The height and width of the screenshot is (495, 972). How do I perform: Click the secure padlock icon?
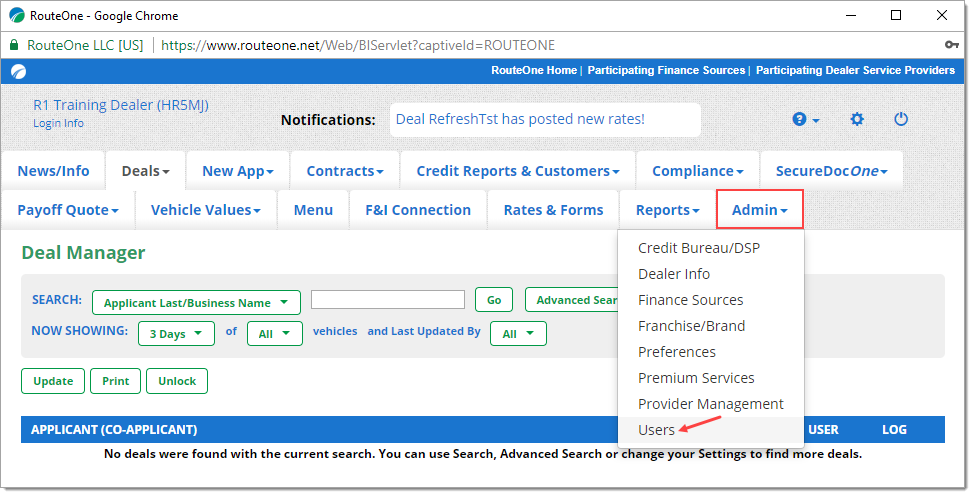coord(14,45)
